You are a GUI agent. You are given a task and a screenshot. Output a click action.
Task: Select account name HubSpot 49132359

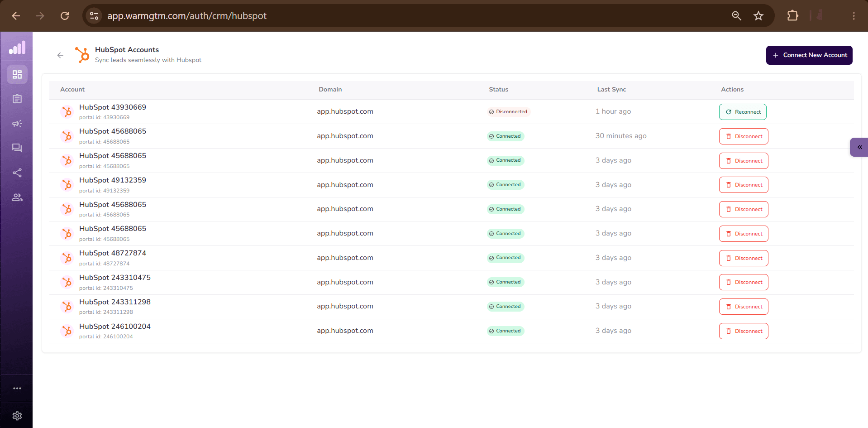point(113,180)
